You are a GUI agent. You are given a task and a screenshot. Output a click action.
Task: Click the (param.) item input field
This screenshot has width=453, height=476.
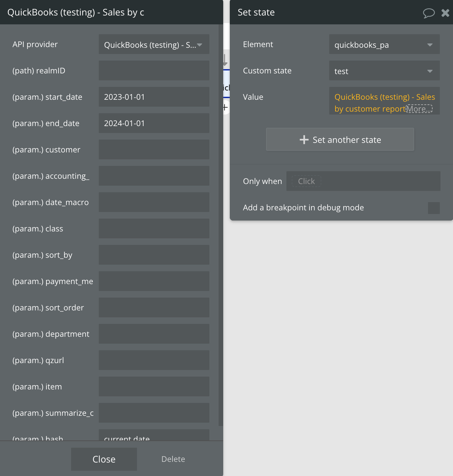(154, 386)
